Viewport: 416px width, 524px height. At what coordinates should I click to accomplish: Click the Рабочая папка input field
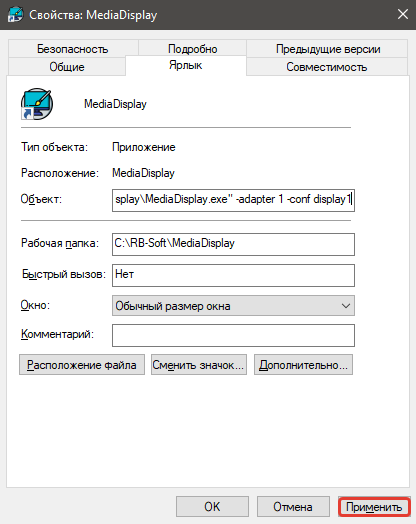[233, 244]
